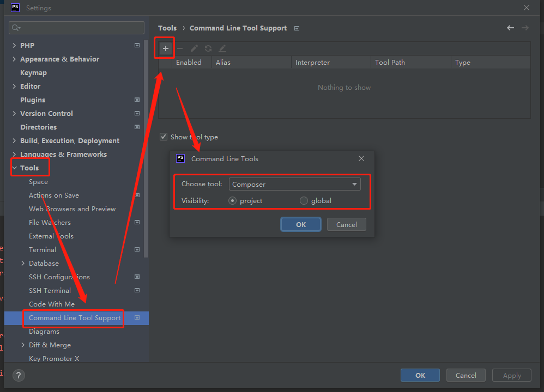Expand the Diff & Merge subsection
This screenshot has width=544, height=392.
(23, 345)
